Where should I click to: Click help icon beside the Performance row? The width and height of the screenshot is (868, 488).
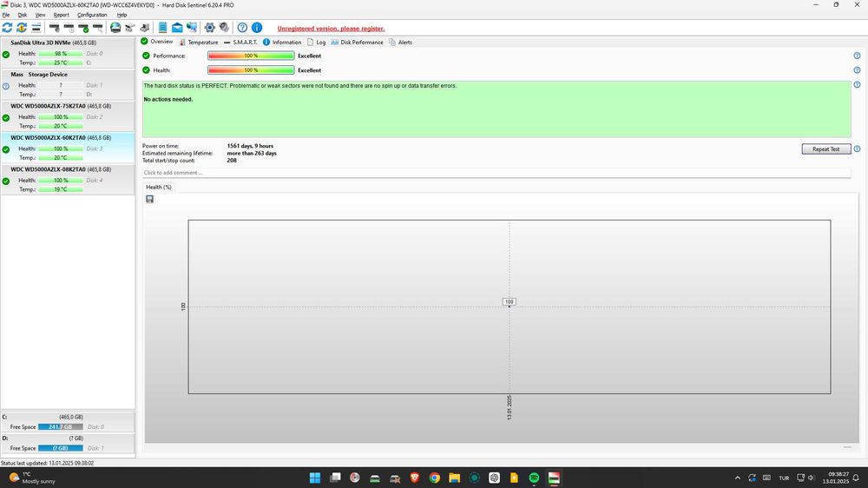click(857, 56)
